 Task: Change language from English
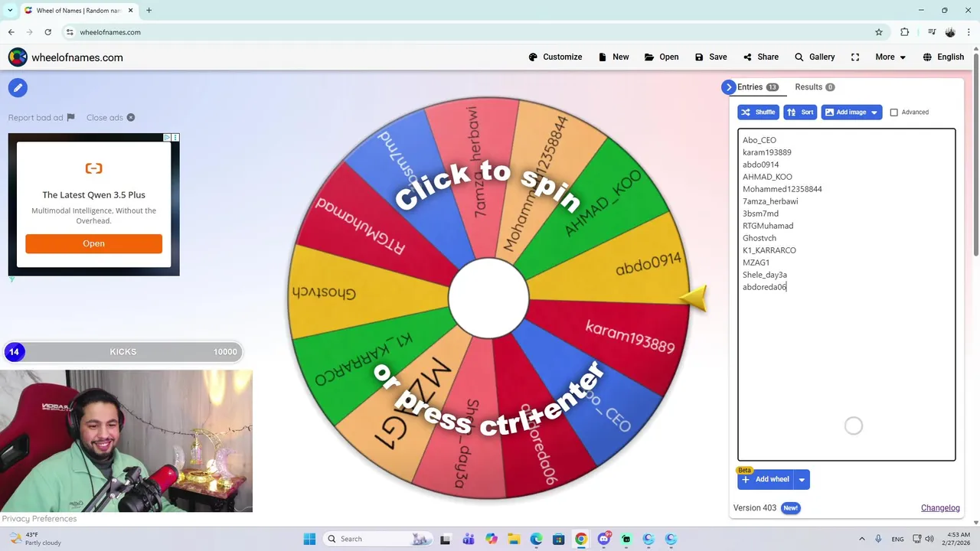point(943,57)
